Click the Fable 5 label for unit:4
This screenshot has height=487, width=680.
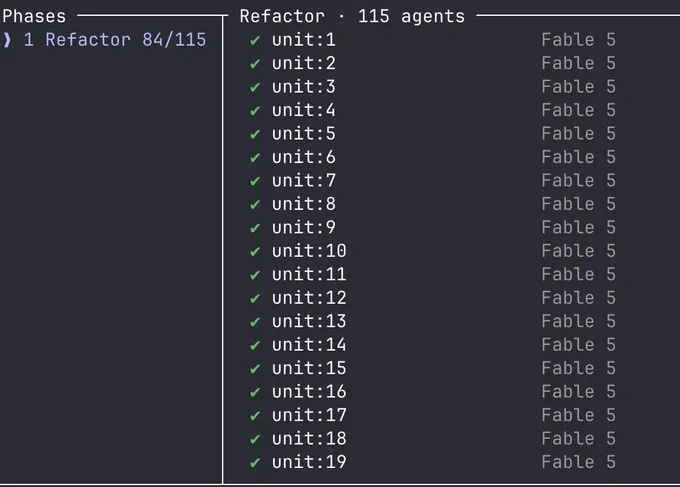pyautogui.click(x=579, y=110)
